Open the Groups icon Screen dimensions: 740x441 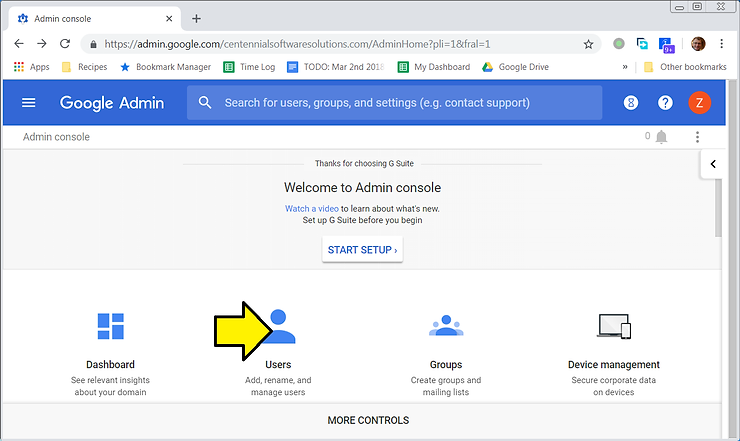(x=446, y=326)
